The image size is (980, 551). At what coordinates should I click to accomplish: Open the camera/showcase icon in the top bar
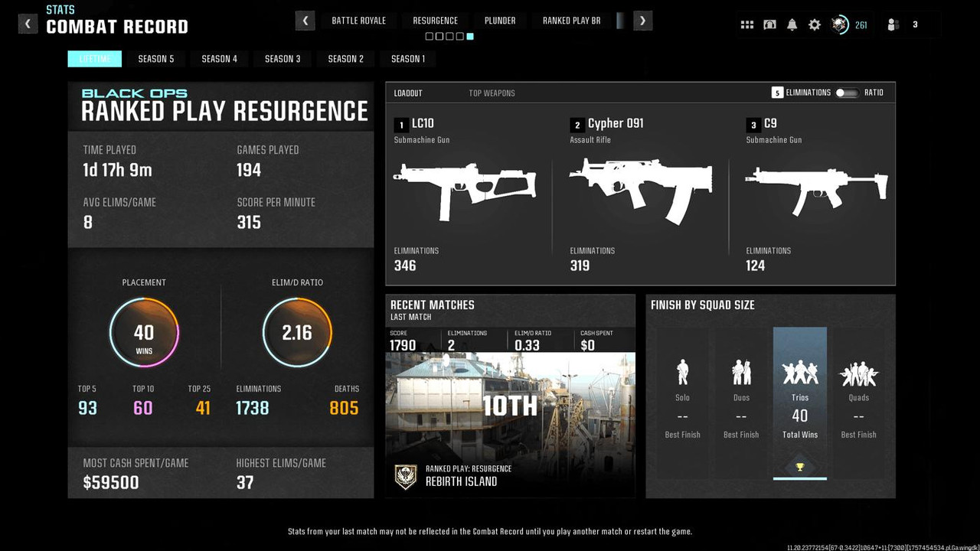[x=769, y=24]
